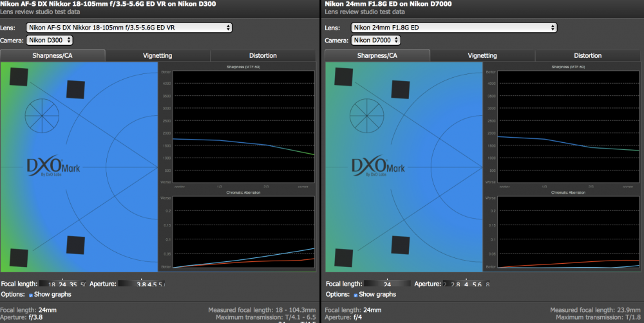Switch to Distortion tab in the D300 panel
This screenshot has height=323, width=644.
(263, 55)
